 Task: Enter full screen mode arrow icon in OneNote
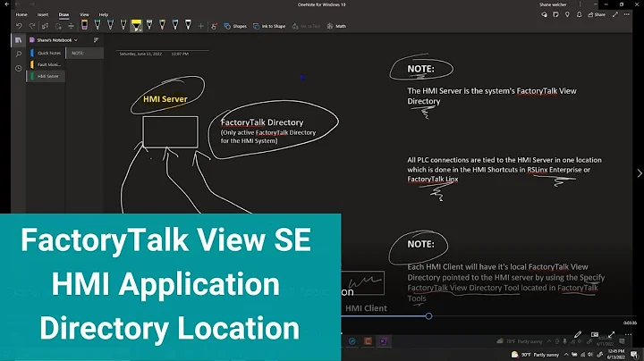(x=614, y=15)
